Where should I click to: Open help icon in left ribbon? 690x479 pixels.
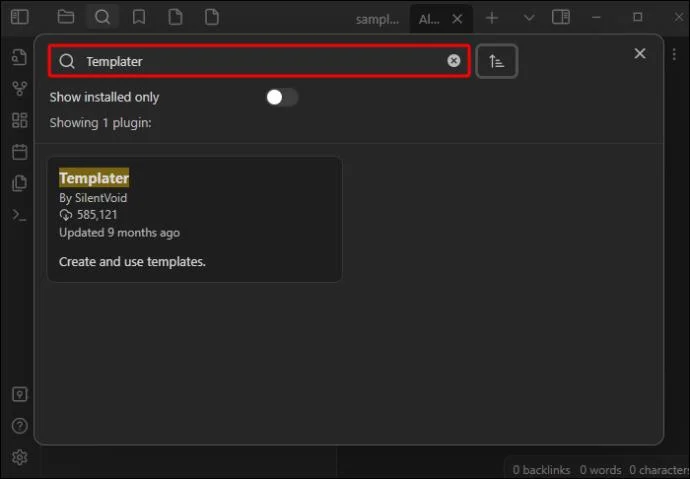19,426
